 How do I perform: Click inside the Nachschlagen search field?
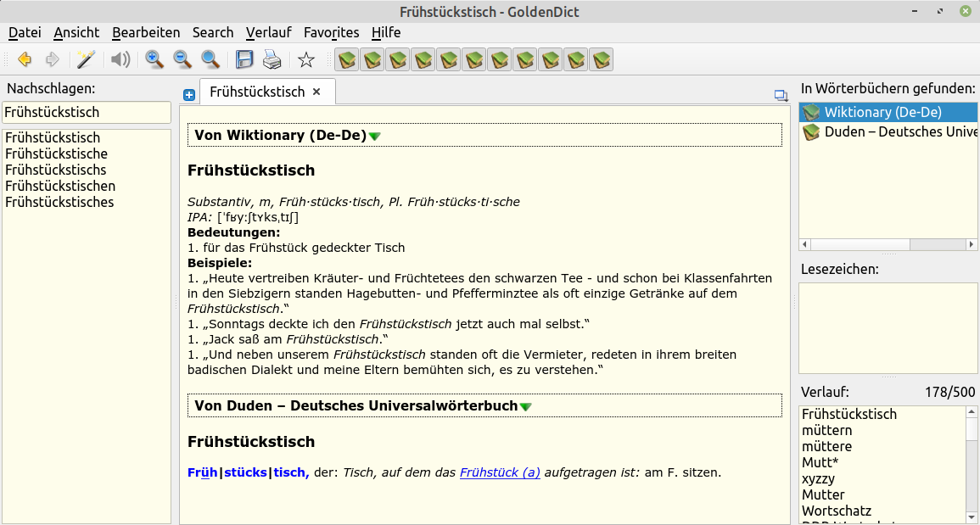(x=85, y=111)
